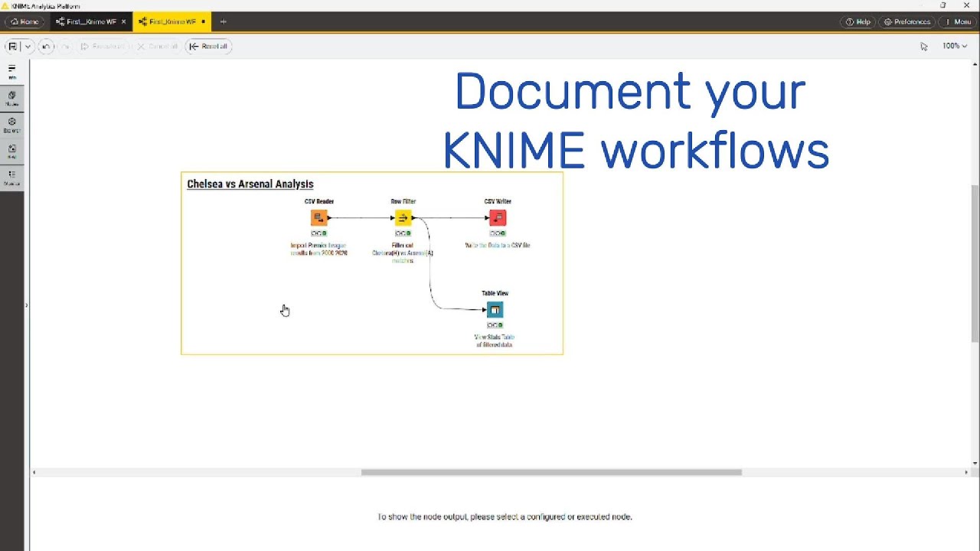Click the Save workflow icon
Viewport: 980px width, 551px height.
(12, 46)
